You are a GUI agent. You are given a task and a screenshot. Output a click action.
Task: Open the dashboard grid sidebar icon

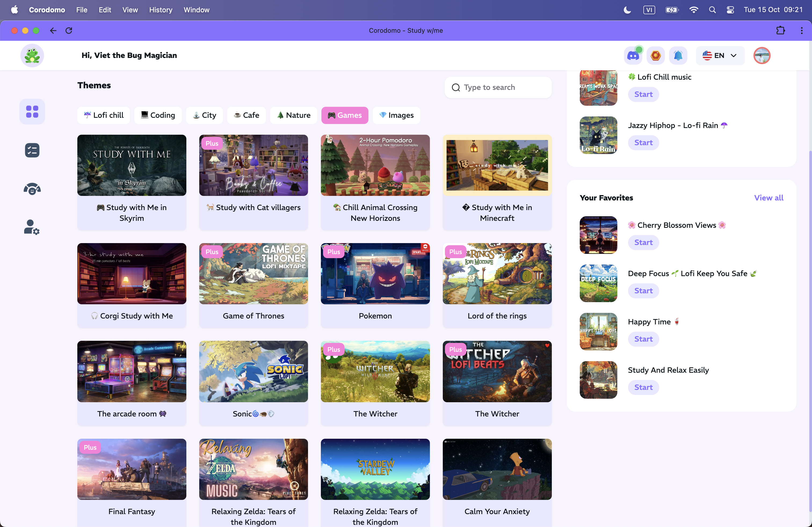coord(32,111)
